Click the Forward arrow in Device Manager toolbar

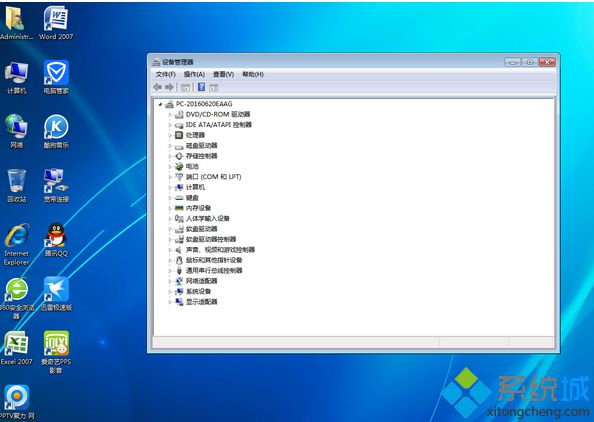(169, 87)
